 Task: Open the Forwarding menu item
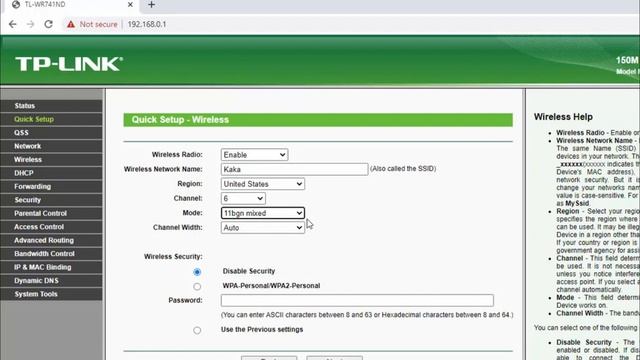tap(51, 187)
